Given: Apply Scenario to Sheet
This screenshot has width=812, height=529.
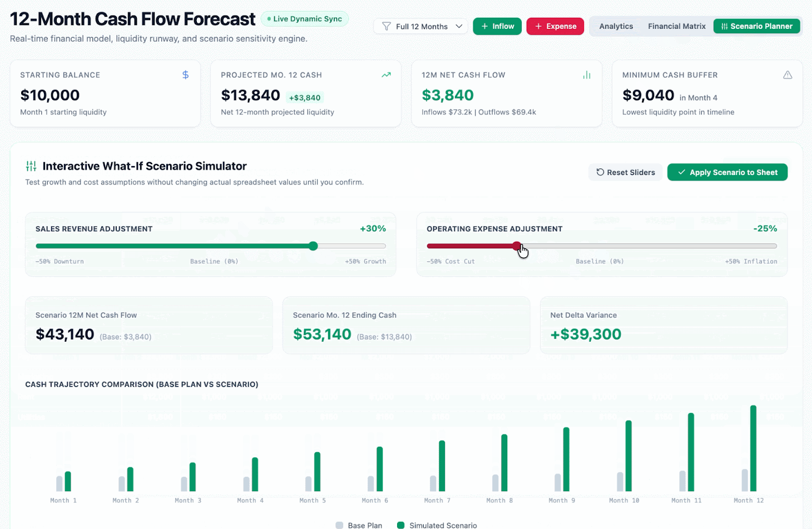Looking at the screenshot, I should [x=727, y=172].
